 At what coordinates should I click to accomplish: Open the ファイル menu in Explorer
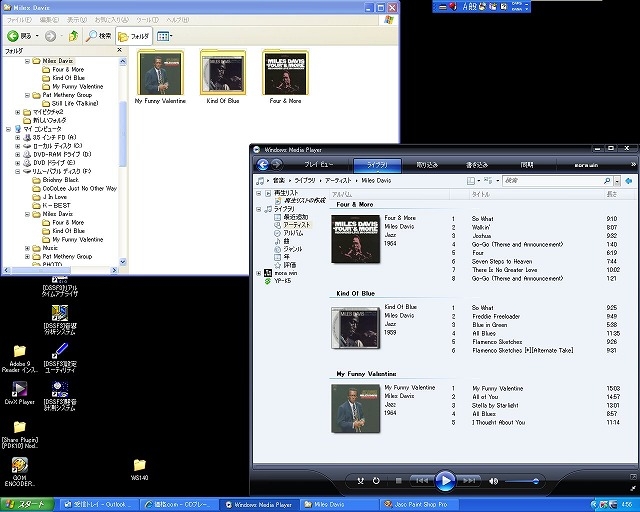[x=19, y=20]
